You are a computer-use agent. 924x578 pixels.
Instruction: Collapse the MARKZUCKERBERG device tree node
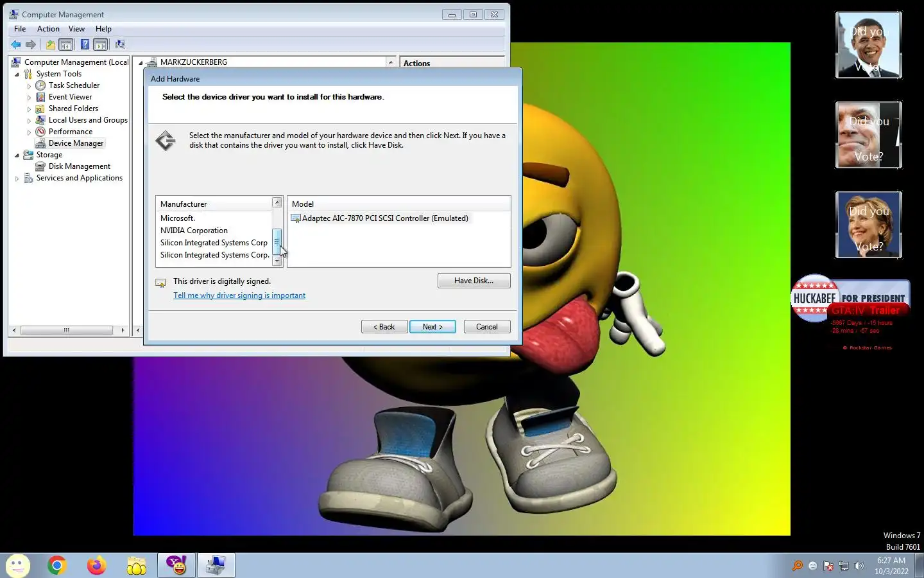[141, 62]
